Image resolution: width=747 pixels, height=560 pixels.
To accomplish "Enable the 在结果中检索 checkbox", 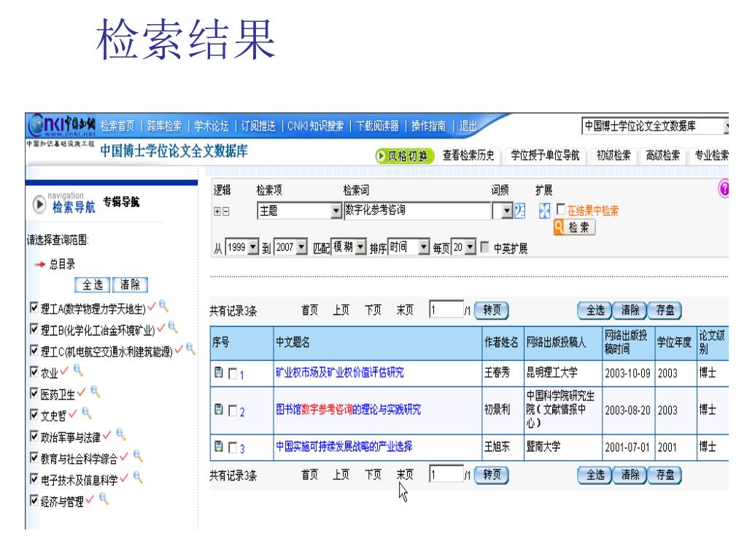I will coord(561,209).
